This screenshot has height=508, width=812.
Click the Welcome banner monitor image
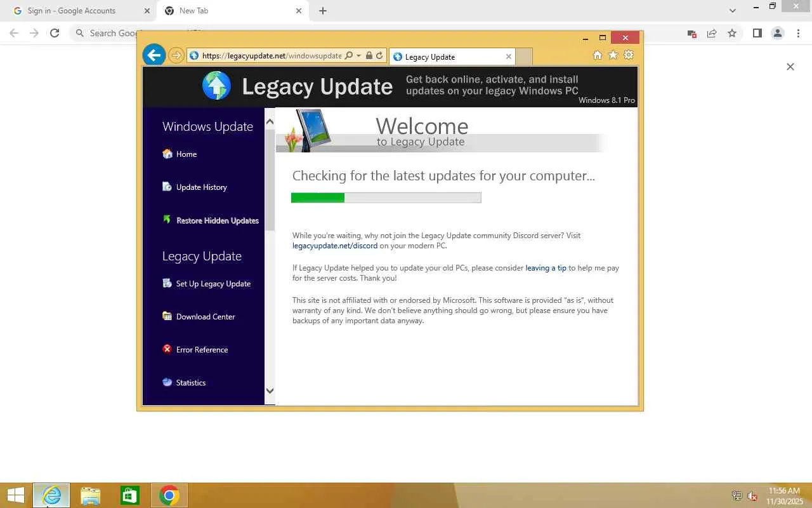[x=309, y=130]
